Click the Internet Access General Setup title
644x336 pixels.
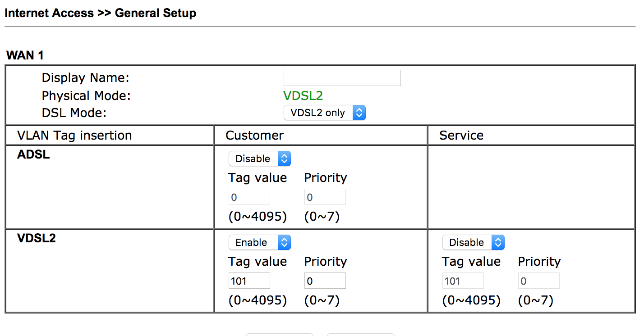pos(100,13)
